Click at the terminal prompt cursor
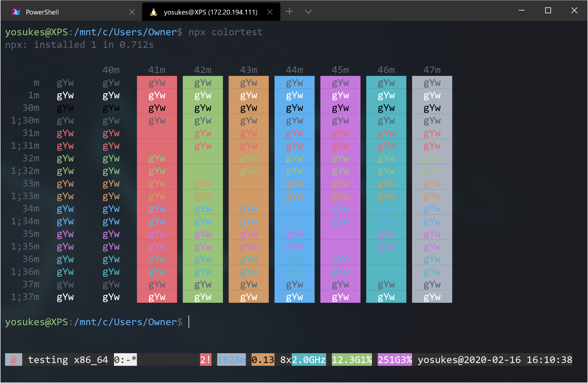 (x=189, y=322)
